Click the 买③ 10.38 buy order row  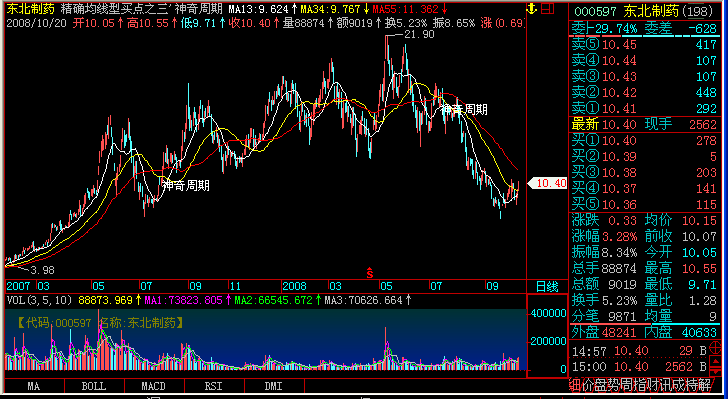pos(644,172)
